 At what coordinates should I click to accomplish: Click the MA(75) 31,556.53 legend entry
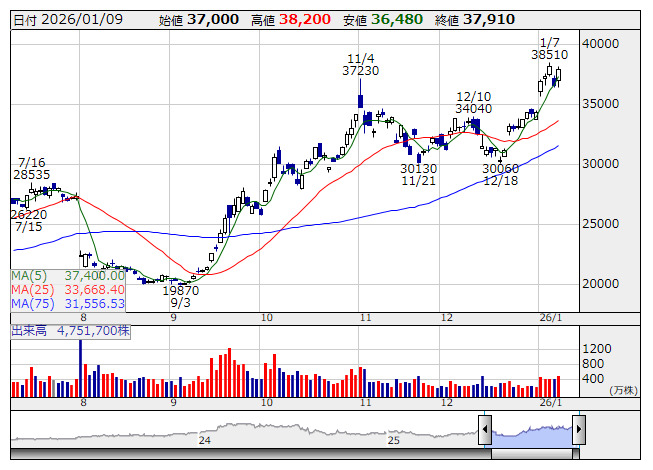point(68,304)
